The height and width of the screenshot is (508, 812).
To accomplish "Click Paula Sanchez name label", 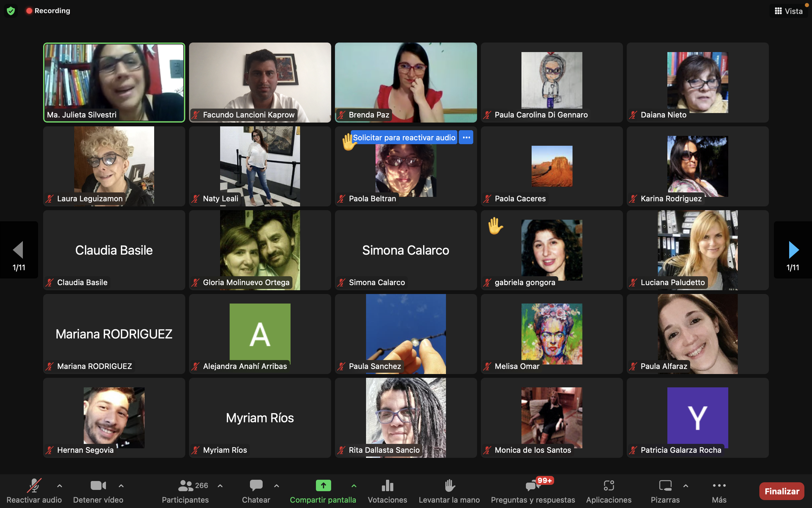I will (375, 366).
